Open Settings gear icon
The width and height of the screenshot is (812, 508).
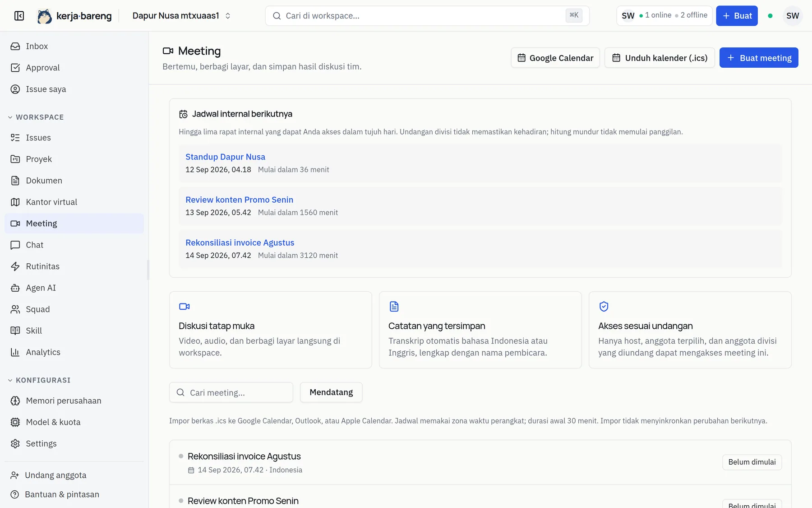(15, 443)
